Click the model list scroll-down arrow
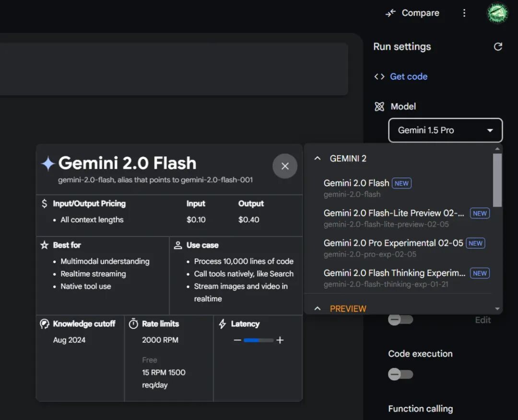Image resolution: width=518 pixels, height=420 pixels. [x=497, y=309]
